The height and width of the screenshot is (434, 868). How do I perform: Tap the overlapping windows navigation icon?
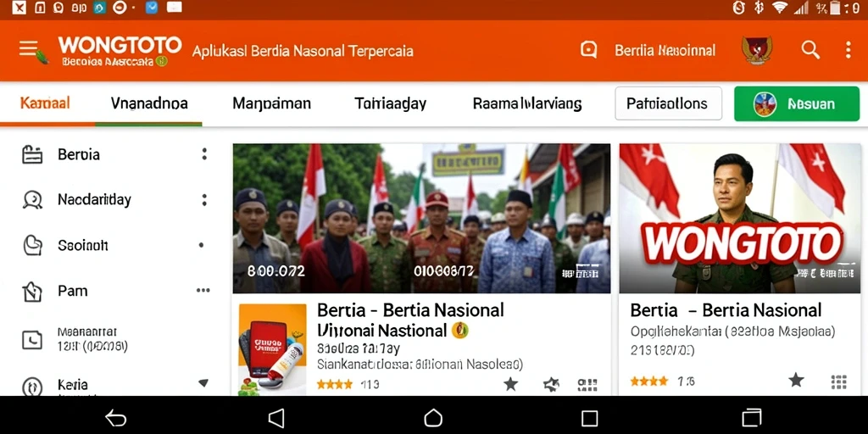751,417
